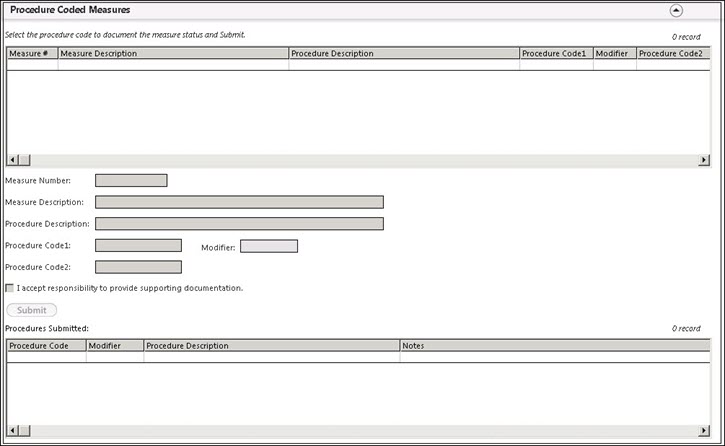Check the accept responsibility for documentation box

coord(10,288)
